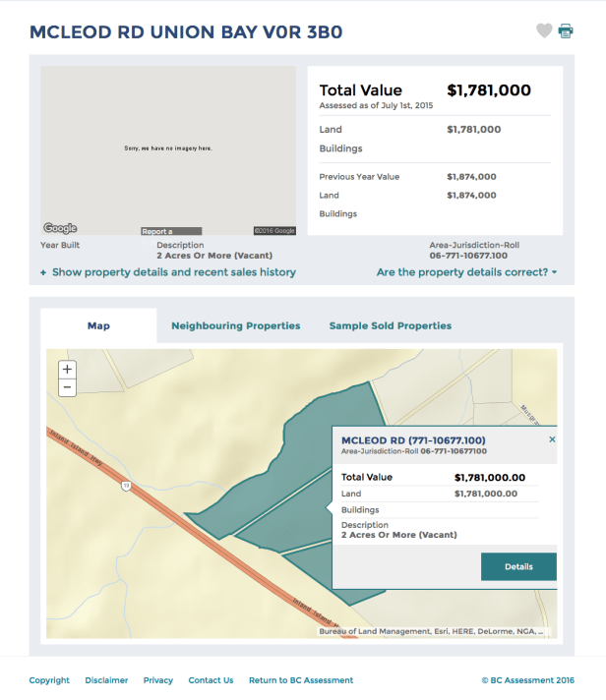Click the heart favourite icon
Screen dimensions: 606x700
544,30
